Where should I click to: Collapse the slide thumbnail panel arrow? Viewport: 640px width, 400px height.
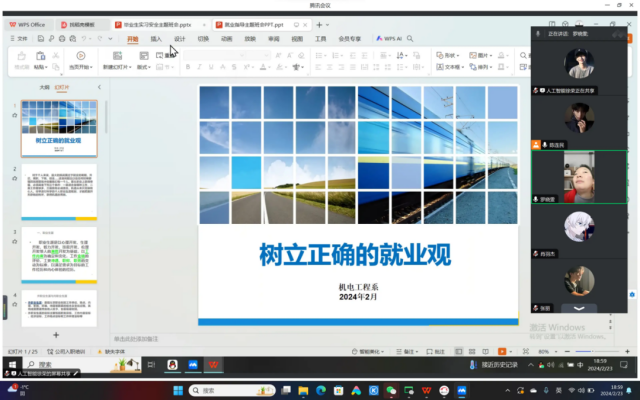pyautogui.click(x=101, y=87)
